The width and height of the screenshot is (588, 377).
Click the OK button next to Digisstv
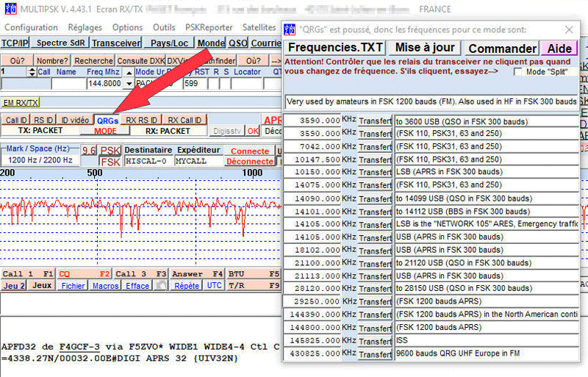point(253,131)
